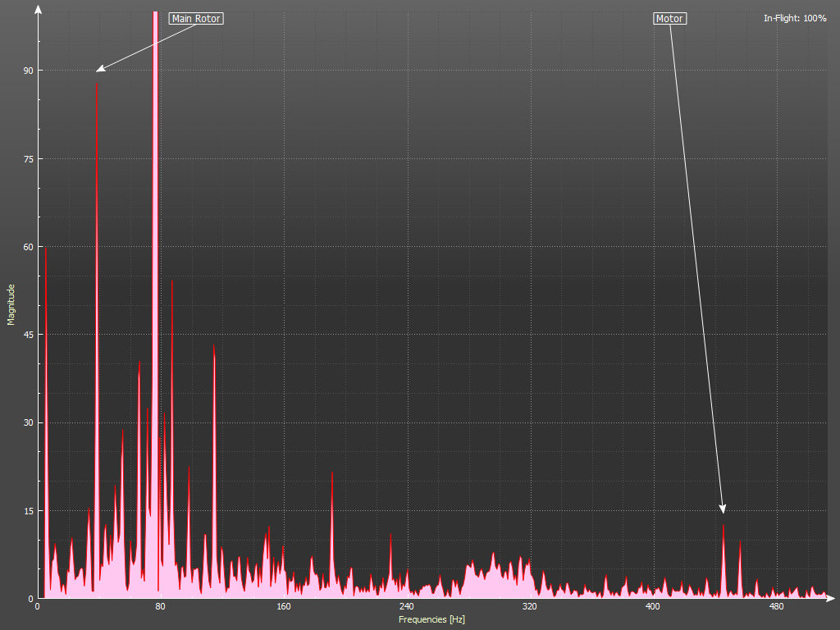840x630 pixels.
Task: Click the tip of the Motor peak near 445 Hz
Action: 724,526
